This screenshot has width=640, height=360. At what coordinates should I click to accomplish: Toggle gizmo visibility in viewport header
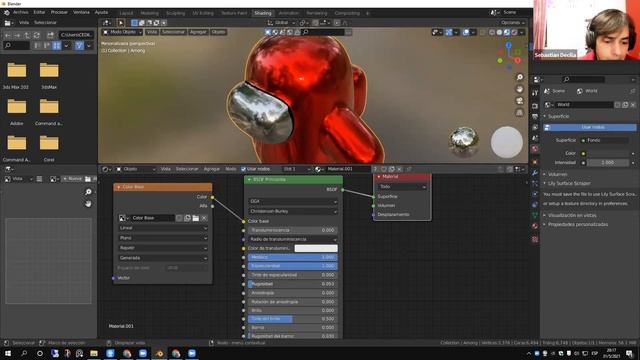(x=449, y=32)
